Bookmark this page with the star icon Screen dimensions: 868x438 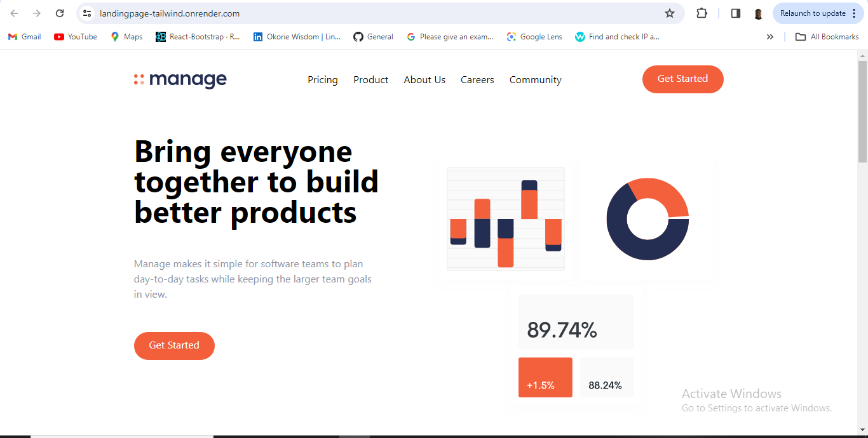(x=669, y=13)
